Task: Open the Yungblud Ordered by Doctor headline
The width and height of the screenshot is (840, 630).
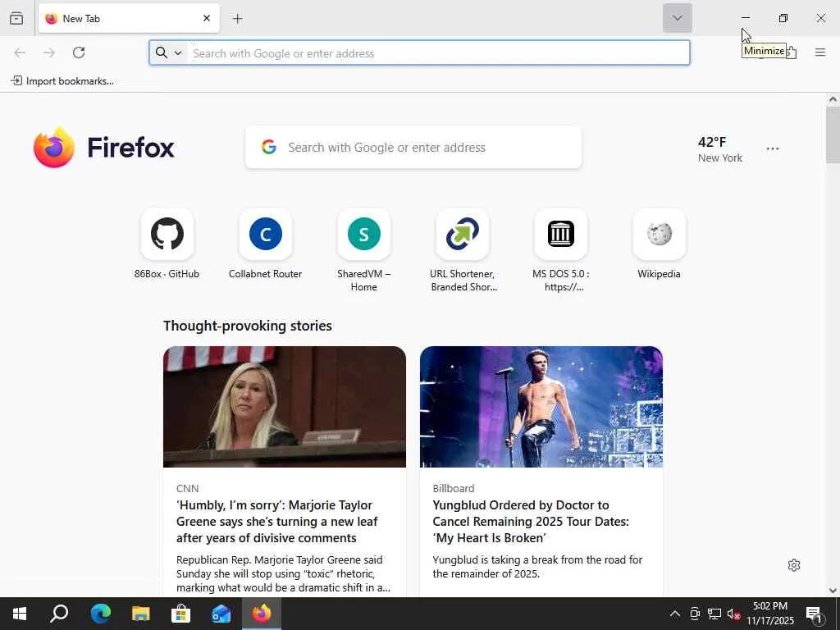Action: click(x=531, y=521)
